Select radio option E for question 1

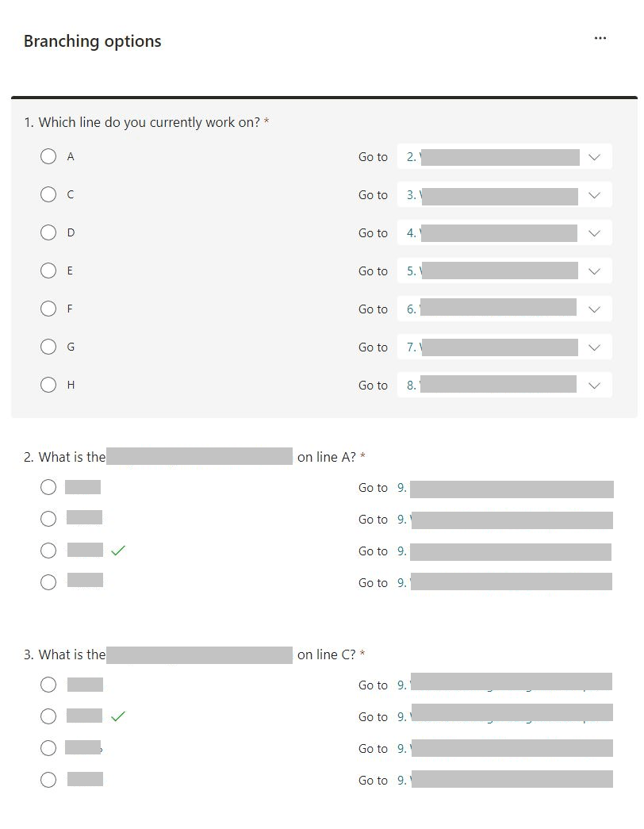[x=48, y=271]
